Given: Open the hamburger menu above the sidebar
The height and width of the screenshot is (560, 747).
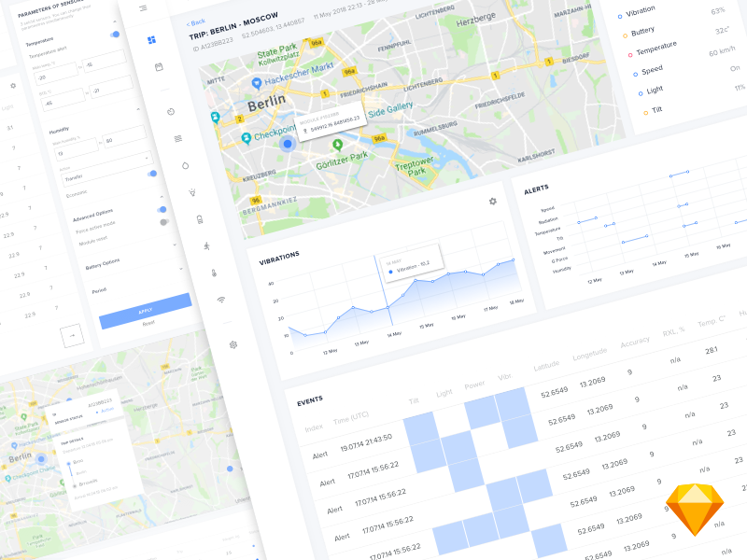Looking at the screenshot, I should point(143,8).
